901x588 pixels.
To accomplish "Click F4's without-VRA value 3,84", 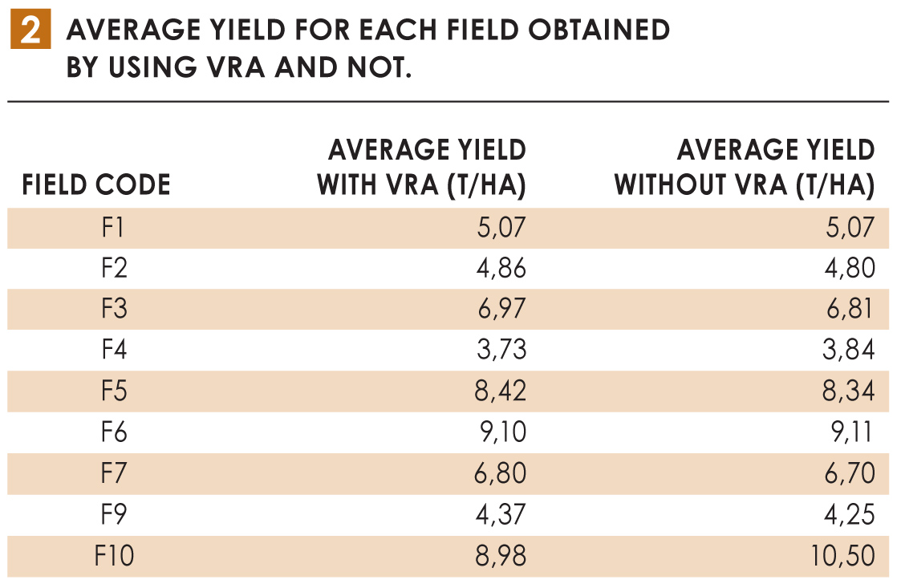I will pyautogui.click(x=847, y=351).
